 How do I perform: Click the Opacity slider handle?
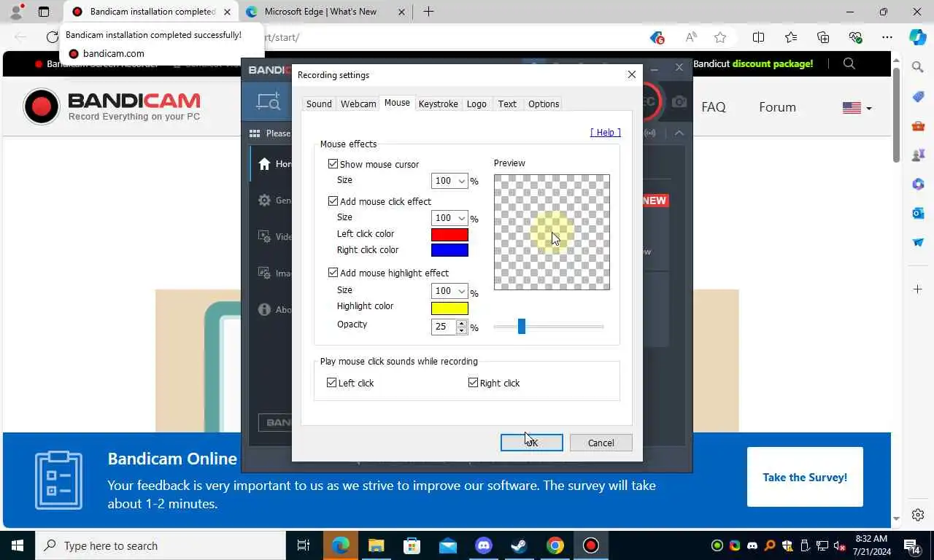click(x=521, y=326)
